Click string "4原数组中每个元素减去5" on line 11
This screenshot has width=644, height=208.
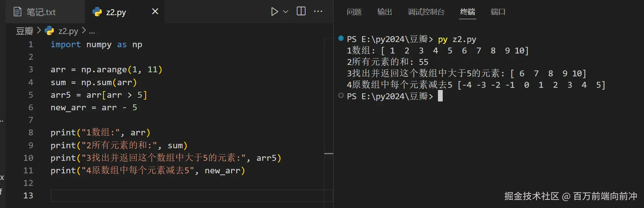tap(138, 170)
